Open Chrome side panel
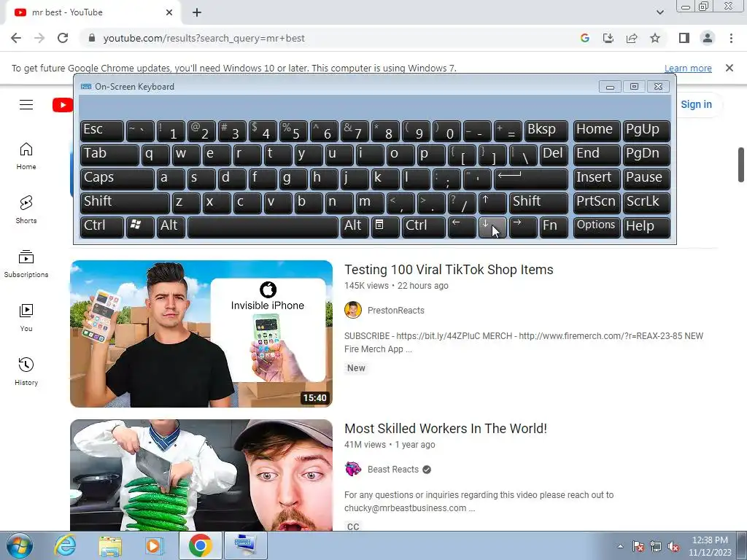The width and height of the screenshot is (747, 560). (x=684, y=38)
